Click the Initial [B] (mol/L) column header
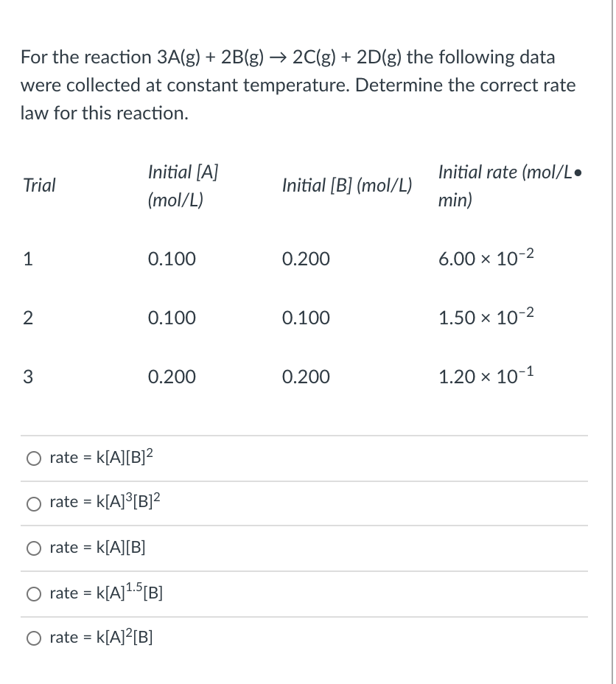 346,186
